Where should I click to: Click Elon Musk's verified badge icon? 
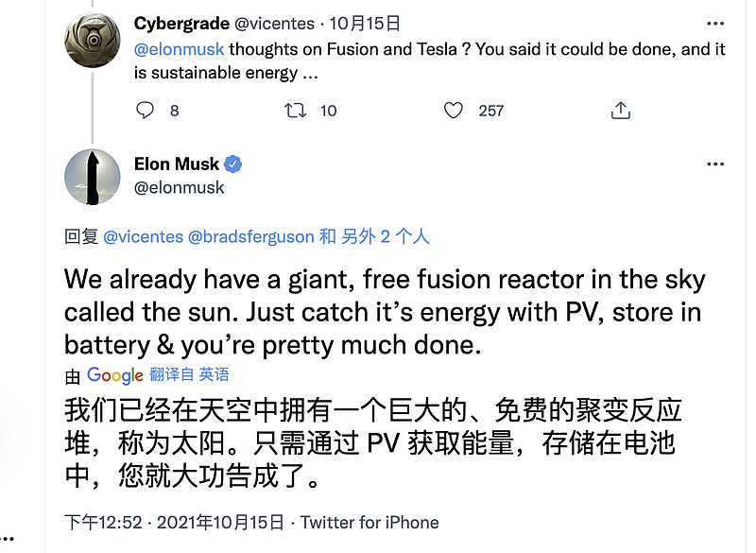233,164
